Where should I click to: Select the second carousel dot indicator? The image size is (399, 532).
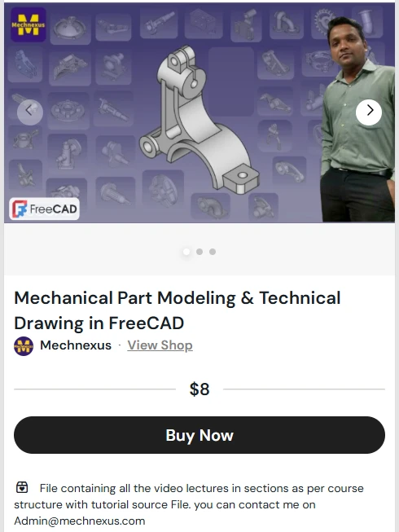click(x=199, y=252)
